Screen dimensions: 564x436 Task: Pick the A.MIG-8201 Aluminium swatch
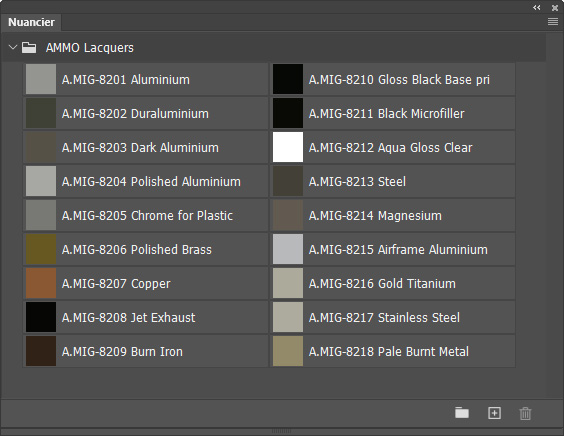pyautogui.click(x=41, y=79)
